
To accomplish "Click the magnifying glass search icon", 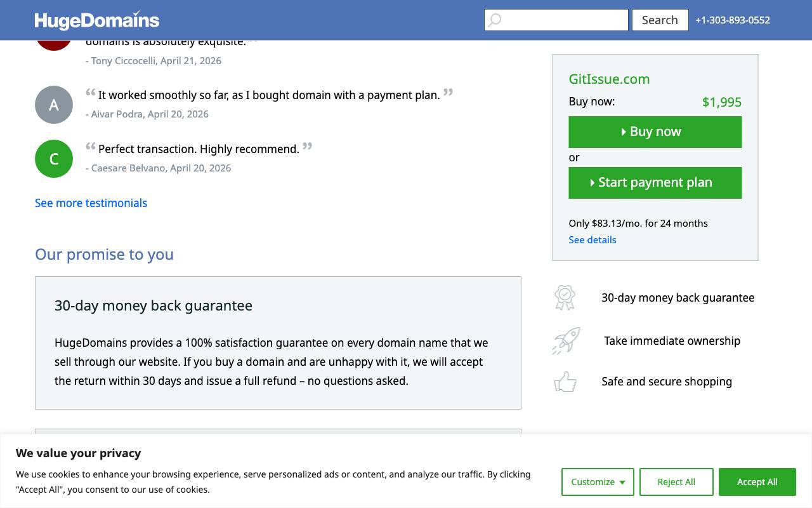I will pyautogui.click(x=495, y=20).
